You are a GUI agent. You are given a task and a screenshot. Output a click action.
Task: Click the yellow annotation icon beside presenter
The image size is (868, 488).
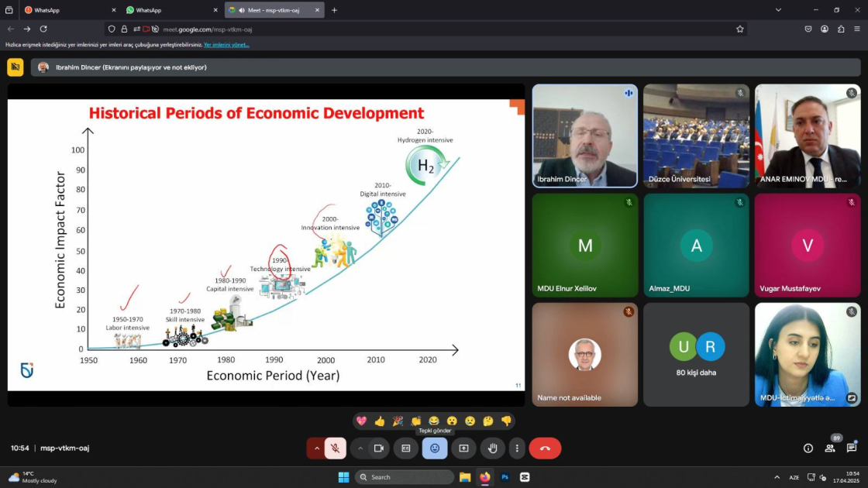(x=15, y=67)
